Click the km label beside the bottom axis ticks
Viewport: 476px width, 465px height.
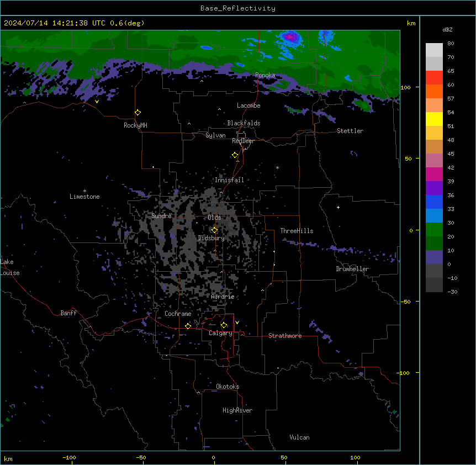click(8, 458)
